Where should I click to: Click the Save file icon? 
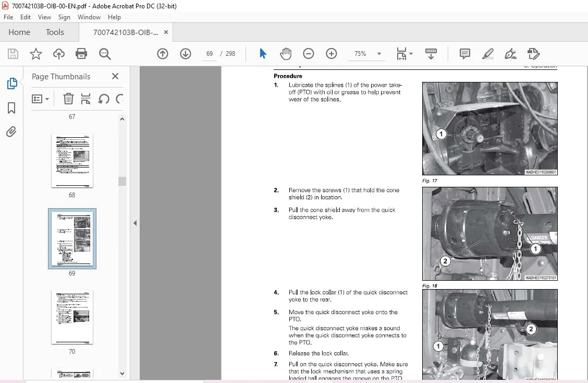pos(13,54)
